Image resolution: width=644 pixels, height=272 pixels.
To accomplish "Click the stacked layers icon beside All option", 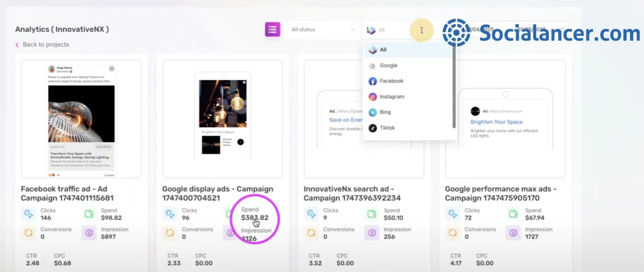I will pyautogui.click(x=372, y=50).
